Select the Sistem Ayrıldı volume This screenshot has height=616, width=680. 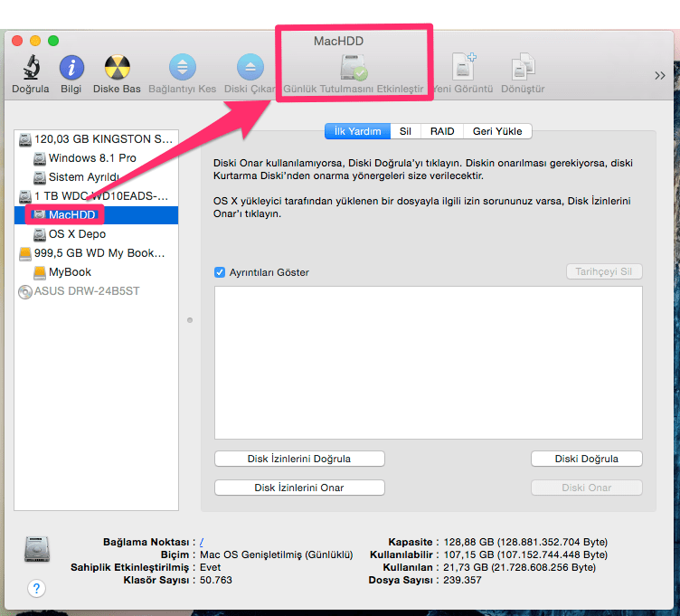click(96, 177)
